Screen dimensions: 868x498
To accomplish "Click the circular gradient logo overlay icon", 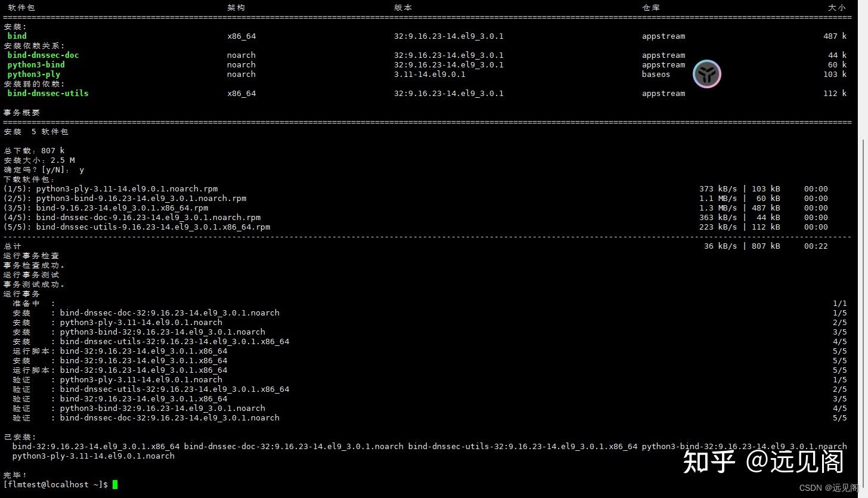I will pyautogui.click(x=707, y=73).
